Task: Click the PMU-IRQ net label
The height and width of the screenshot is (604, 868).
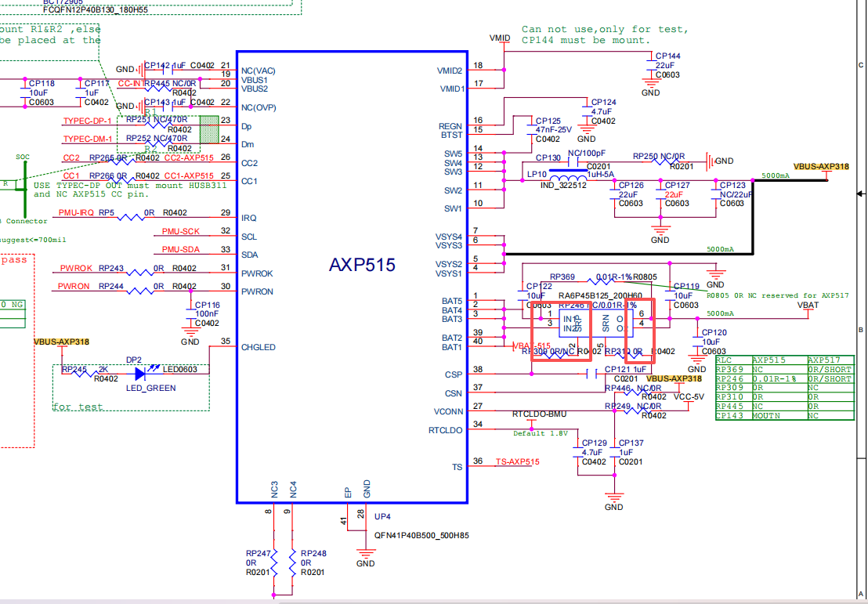Action: 76,213
